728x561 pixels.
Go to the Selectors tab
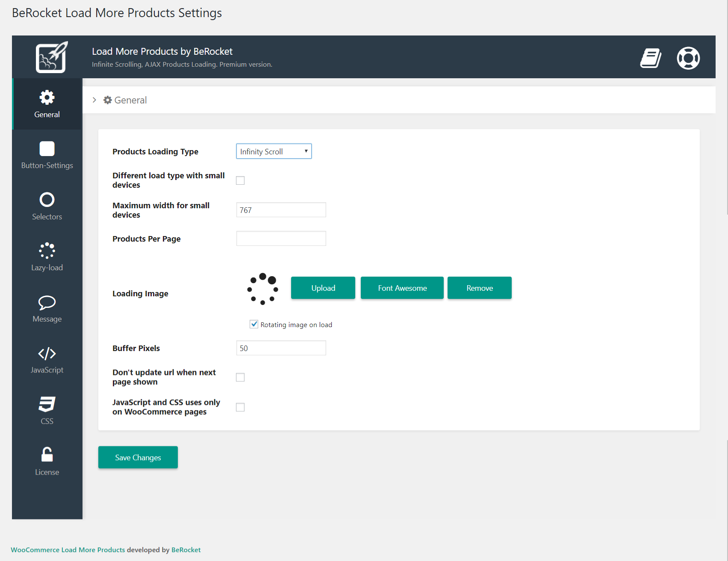click(x=47, y=206)
